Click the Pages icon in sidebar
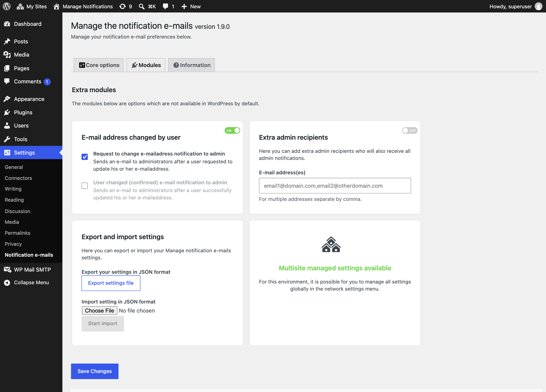Screen dimensions: 546x392 [7, 68]
